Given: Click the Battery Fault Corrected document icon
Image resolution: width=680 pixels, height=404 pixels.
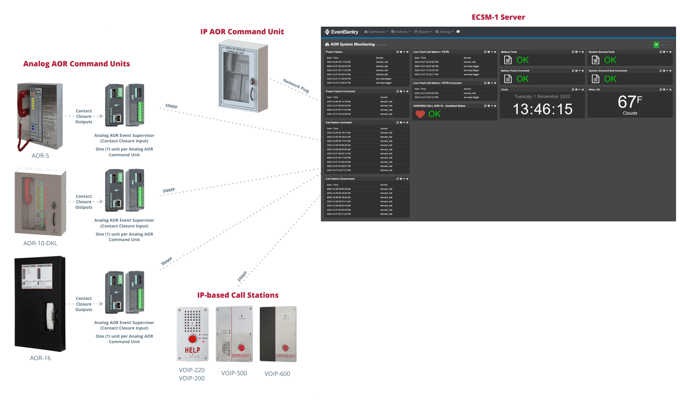Looking at the screenshot, I should coord(508,78).
